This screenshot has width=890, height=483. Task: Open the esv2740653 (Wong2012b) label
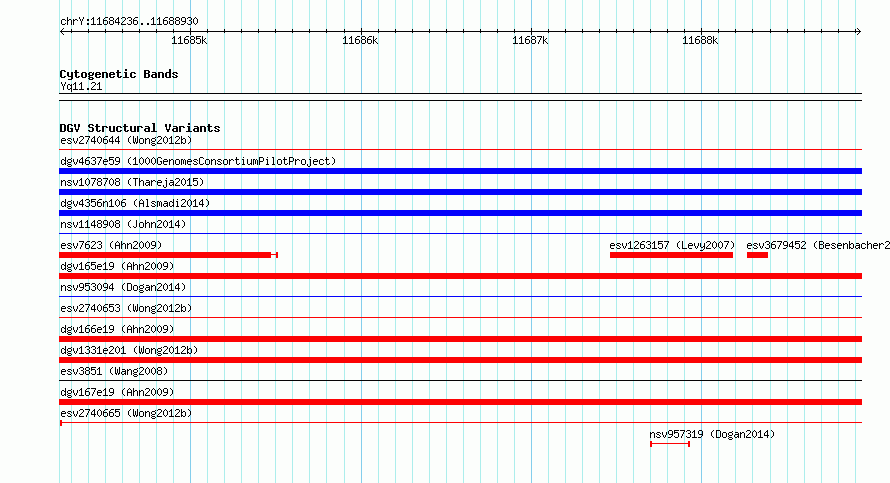pos(126,308)
